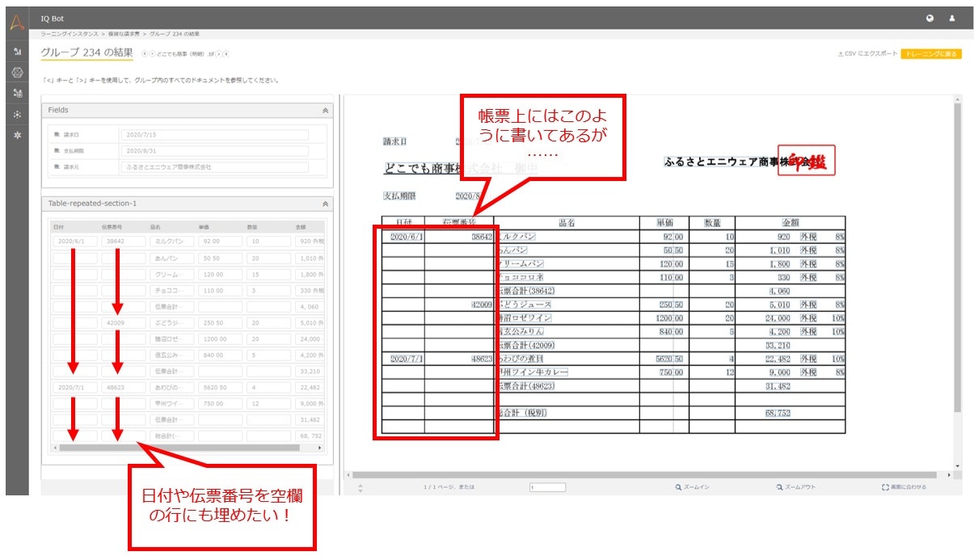Click the right arrow of the table scrollbar
This screenshot has width=974, height=560.
tap(320, 447)
